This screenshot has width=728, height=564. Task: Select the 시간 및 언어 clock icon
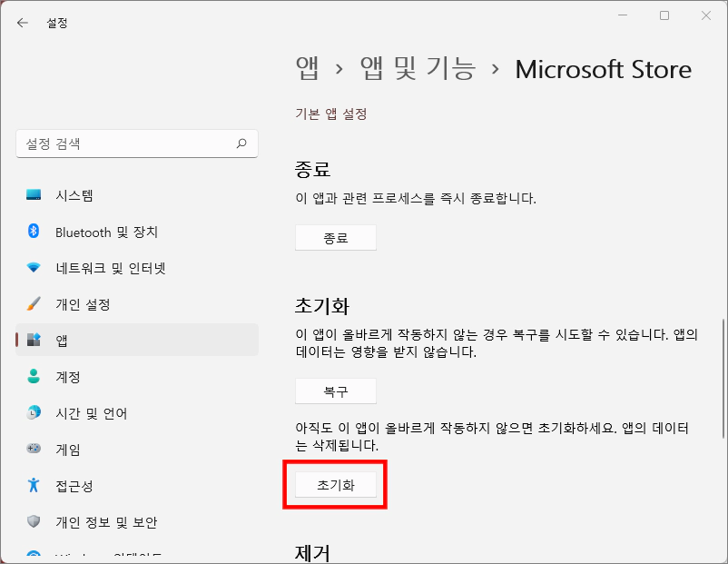[x=34, y=412]
